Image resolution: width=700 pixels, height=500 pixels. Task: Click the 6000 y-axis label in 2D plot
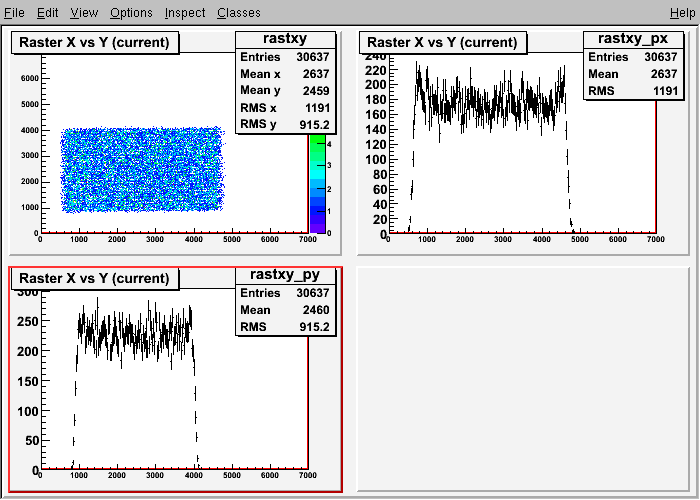click(30, 78)
